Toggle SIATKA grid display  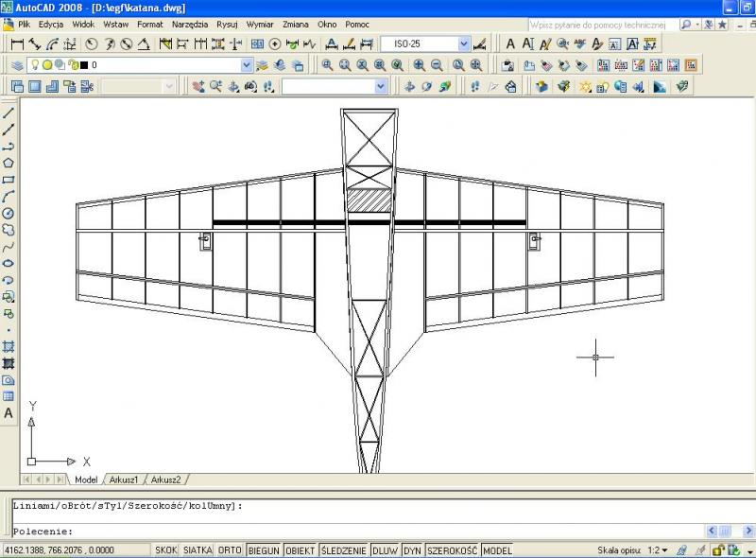[x=198, y=550]
